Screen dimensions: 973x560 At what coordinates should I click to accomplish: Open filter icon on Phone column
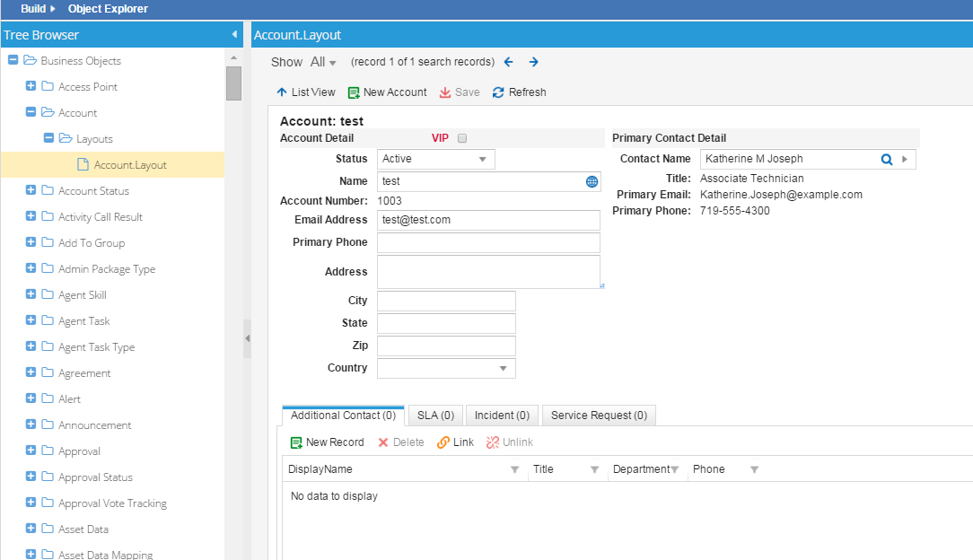754,469
